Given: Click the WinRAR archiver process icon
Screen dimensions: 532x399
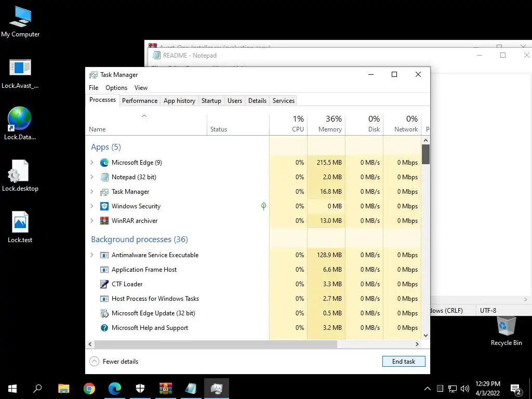Looking at the screenshot, I should click(104, 221).
